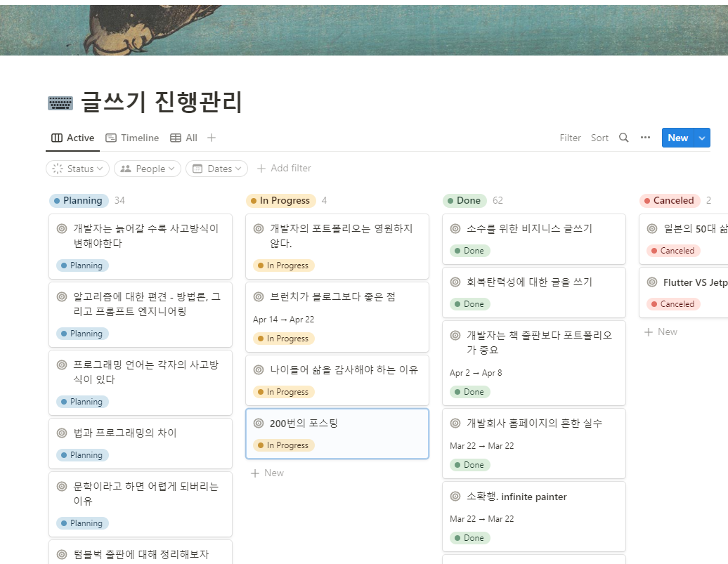
Task: Switch to the All tab
Action: pyautogui.click(x=184, y=138)
